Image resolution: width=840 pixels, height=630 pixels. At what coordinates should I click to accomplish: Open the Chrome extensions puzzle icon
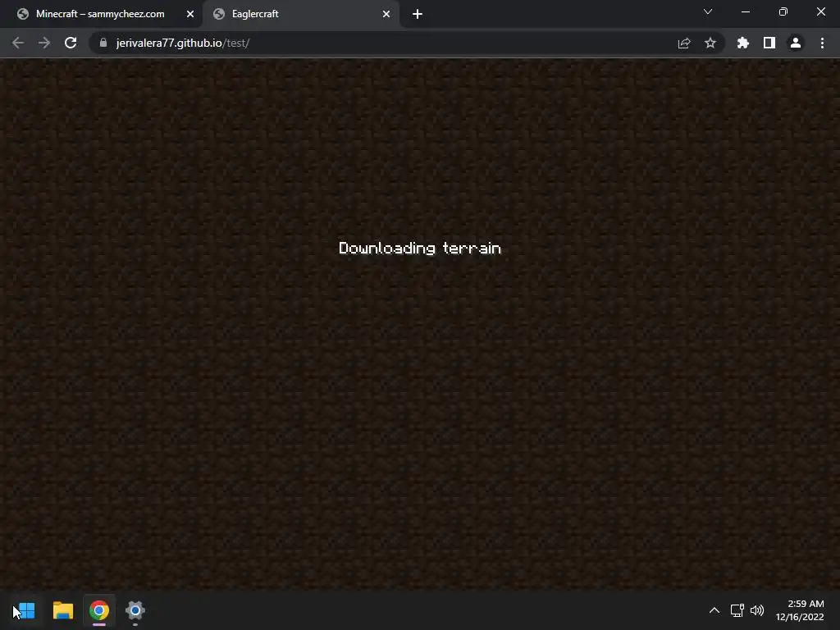(x=743, y=43)
